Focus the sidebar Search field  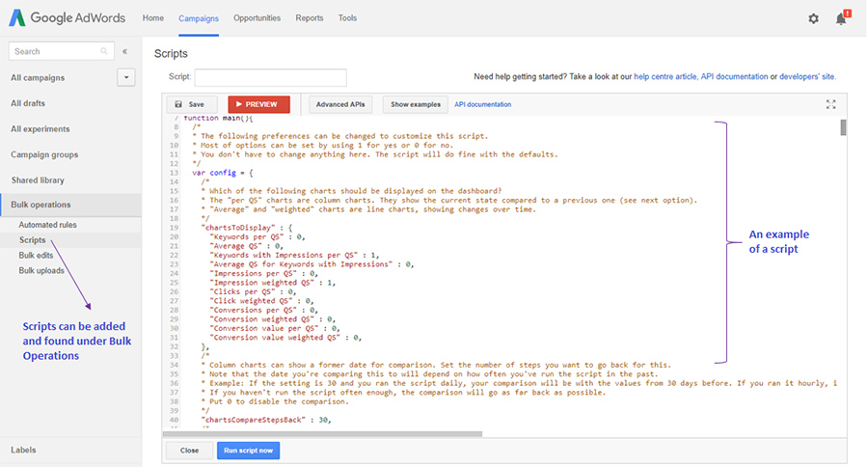pos(61,51)
